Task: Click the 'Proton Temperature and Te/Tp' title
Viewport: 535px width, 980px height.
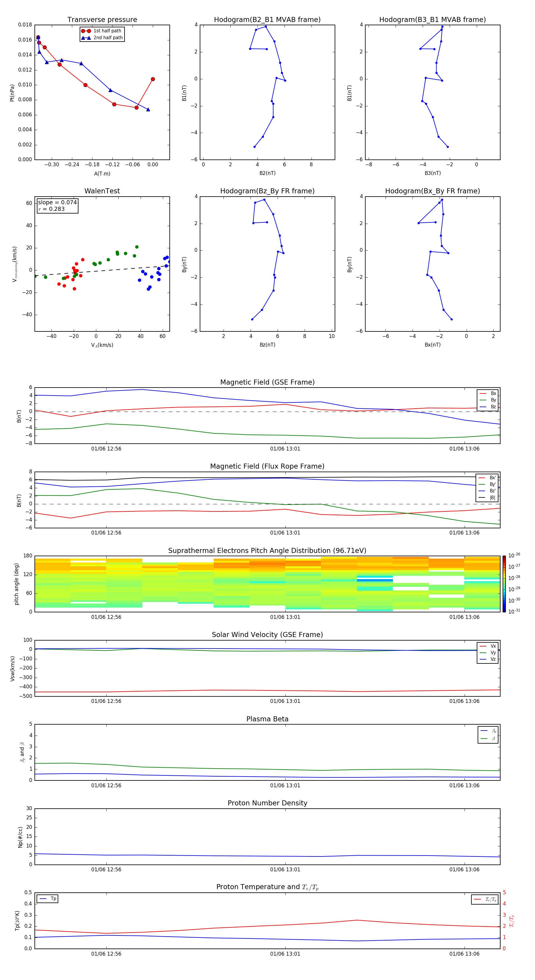Action: pos(267,887)
